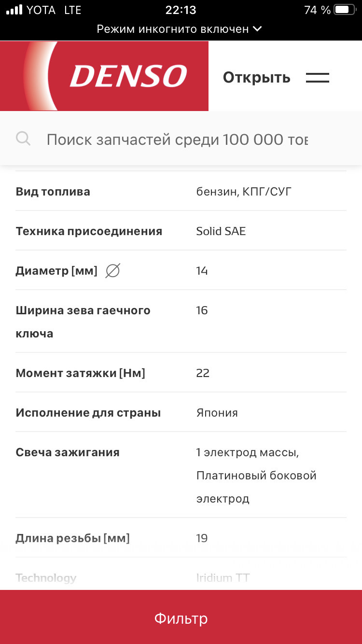Tap the Длина резьбы row label

73,538
